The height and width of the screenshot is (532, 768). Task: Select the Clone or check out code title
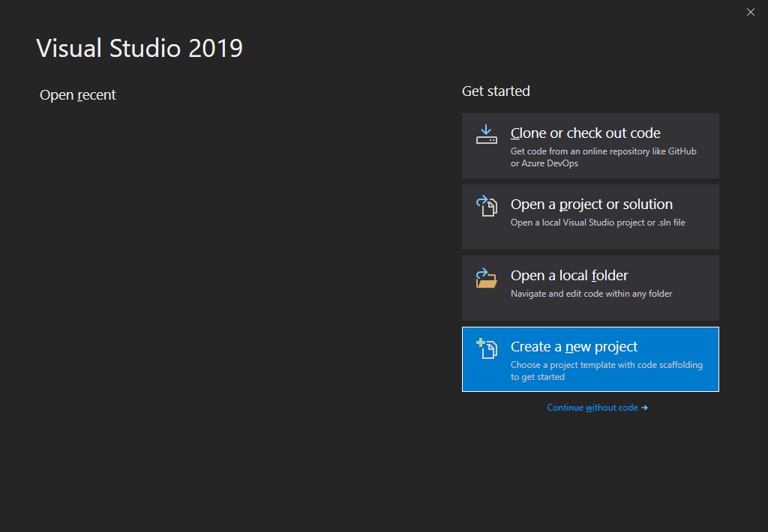[585, 133]
